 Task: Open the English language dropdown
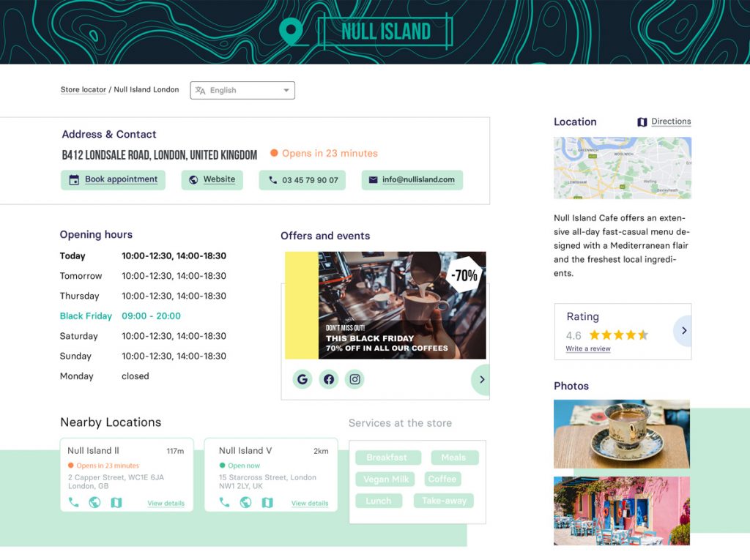242,90
